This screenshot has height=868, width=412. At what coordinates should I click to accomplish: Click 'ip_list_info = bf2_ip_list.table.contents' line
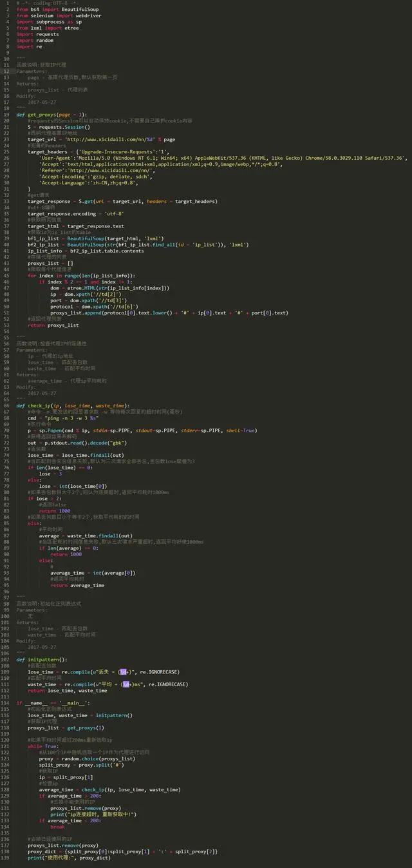coord(86,251)
